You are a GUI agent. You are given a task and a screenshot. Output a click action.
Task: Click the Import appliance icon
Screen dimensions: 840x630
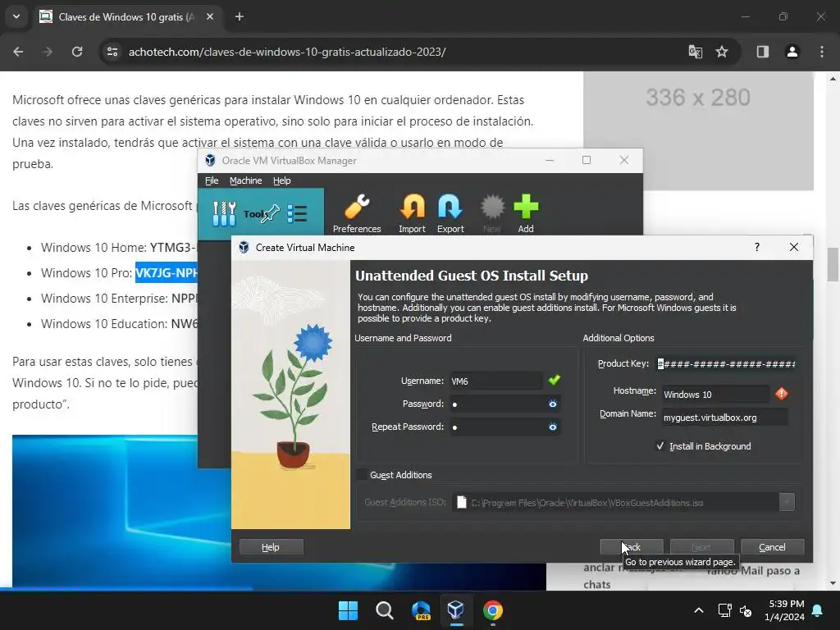412,213
